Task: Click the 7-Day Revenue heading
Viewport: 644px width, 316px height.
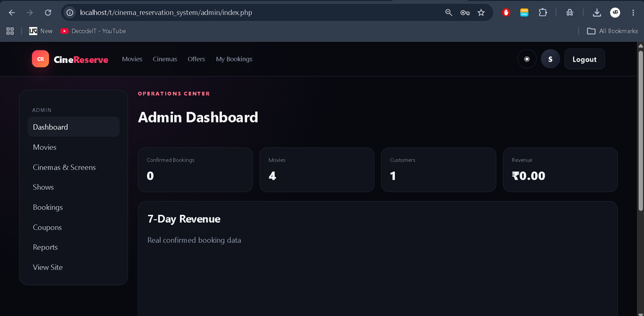Action: (184, 219)
